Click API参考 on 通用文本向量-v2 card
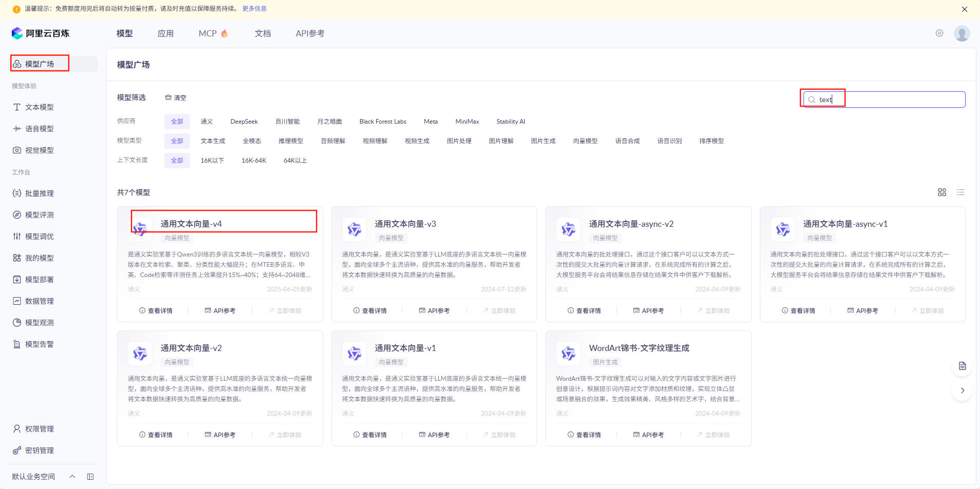Viewport: 980px width, 489px height. tap(220, 435)
